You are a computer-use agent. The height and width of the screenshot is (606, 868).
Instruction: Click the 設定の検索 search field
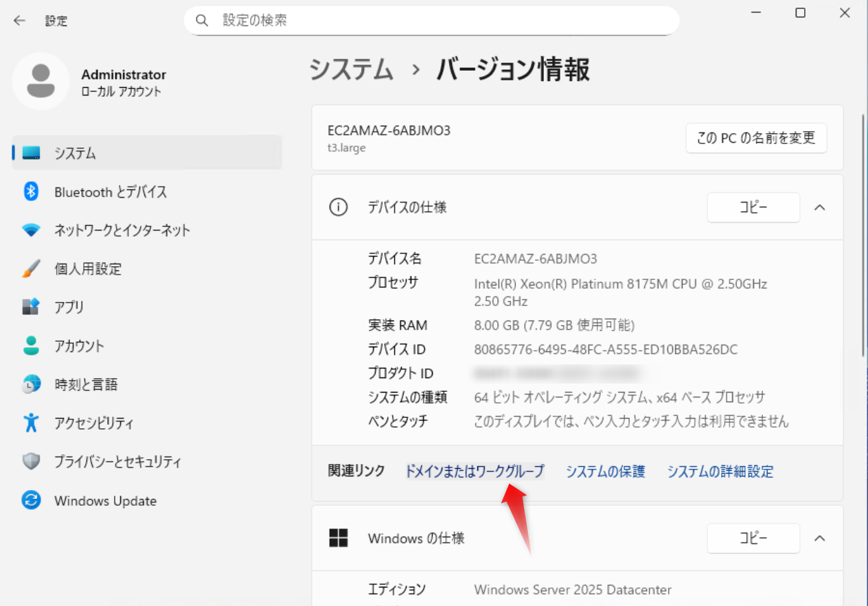(x=439, y=21)
